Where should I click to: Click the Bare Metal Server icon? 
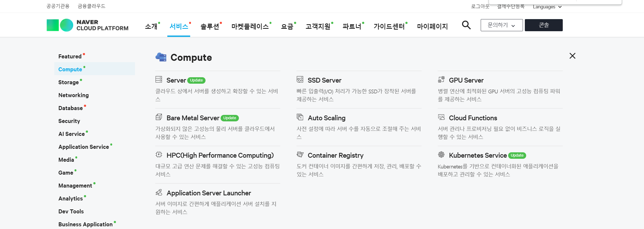(x=159, y=117)
